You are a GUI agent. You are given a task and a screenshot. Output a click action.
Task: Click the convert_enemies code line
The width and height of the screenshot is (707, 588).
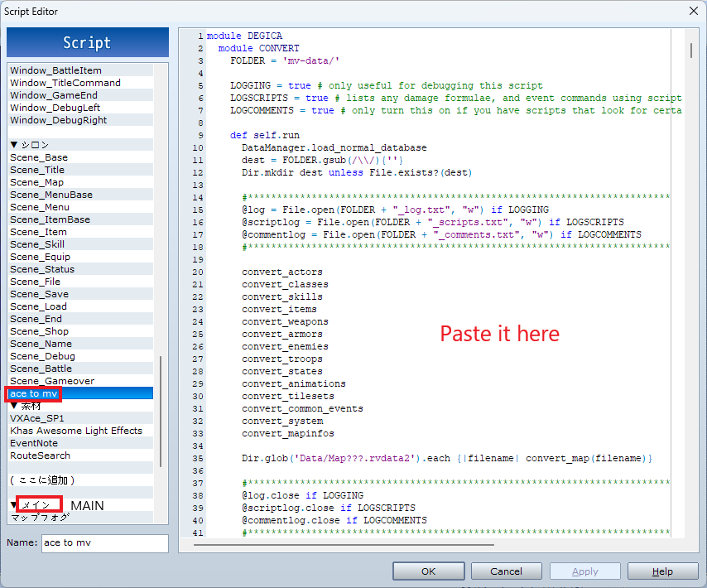[285, 346]
